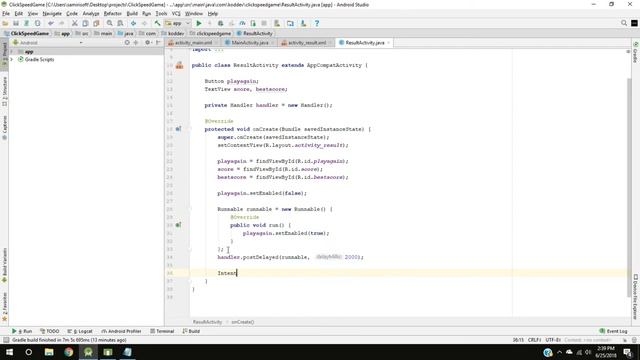Screen dimensions: 640x360
Task: Click the run gutter icon at onCreate
Action: coord(178,129)
